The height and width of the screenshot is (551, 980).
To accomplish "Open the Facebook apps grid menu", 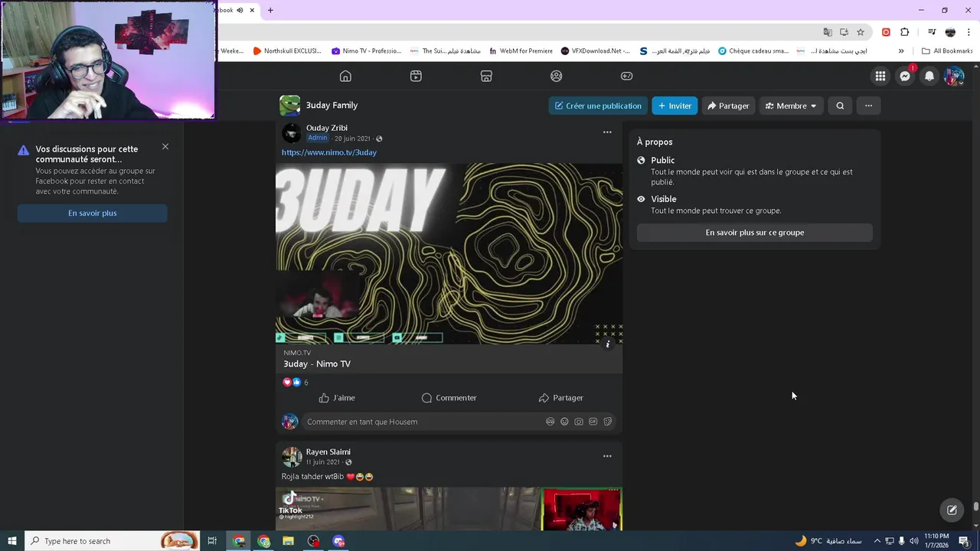I will [880, 76].
